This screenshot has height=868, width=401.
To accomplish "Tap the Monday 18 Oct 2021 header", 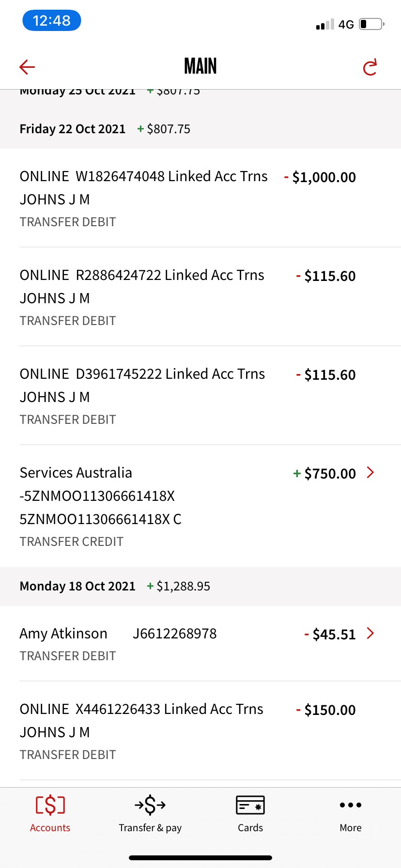I will click(77, 586).
